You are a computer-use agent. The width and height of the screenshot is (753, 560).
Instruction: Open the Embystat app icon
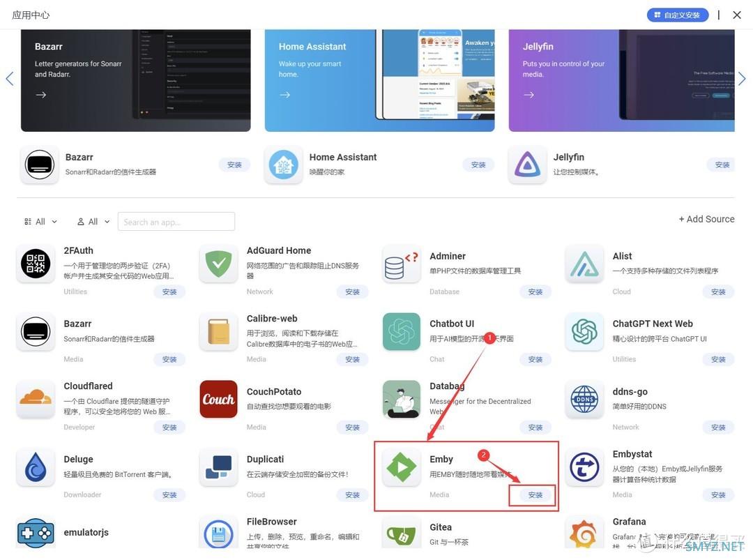[584, 467]
